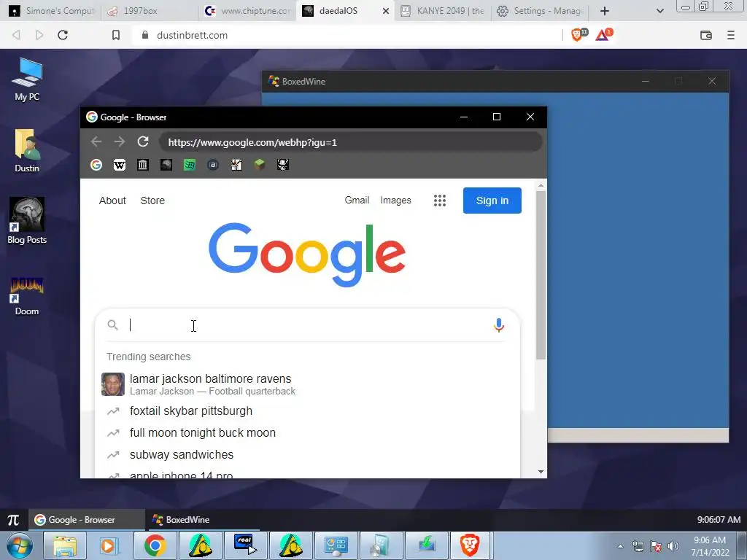Open the paint brushes bookmark icon
The image size is (747, 560).
click(x=236, y=165)
